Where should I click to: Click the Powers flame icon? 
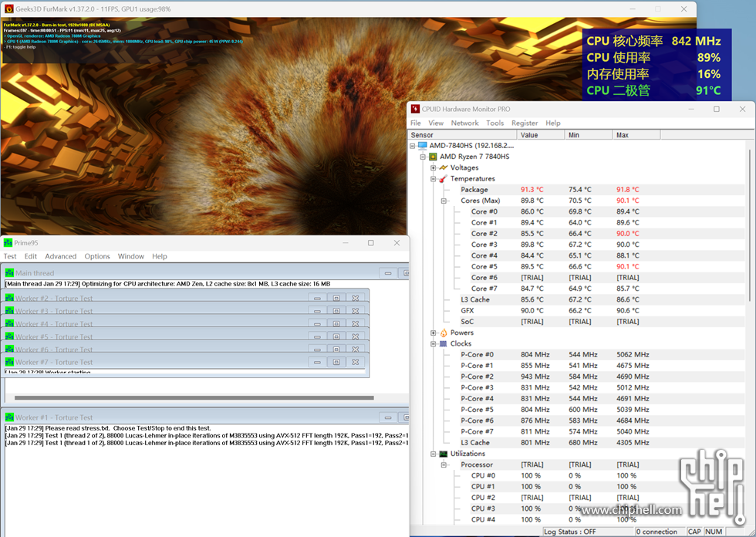point(444,333)
